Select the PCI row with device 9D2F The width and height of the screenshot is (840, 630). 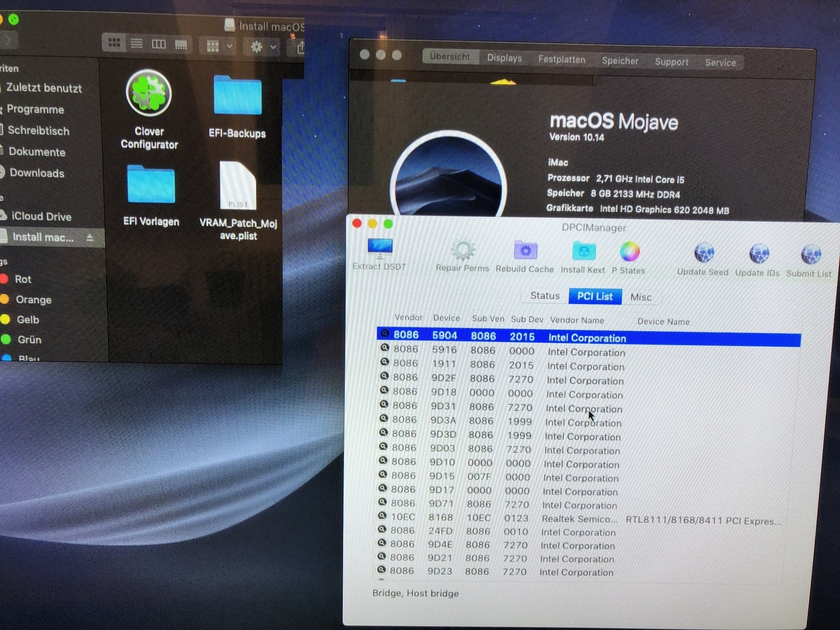(587, 379)
